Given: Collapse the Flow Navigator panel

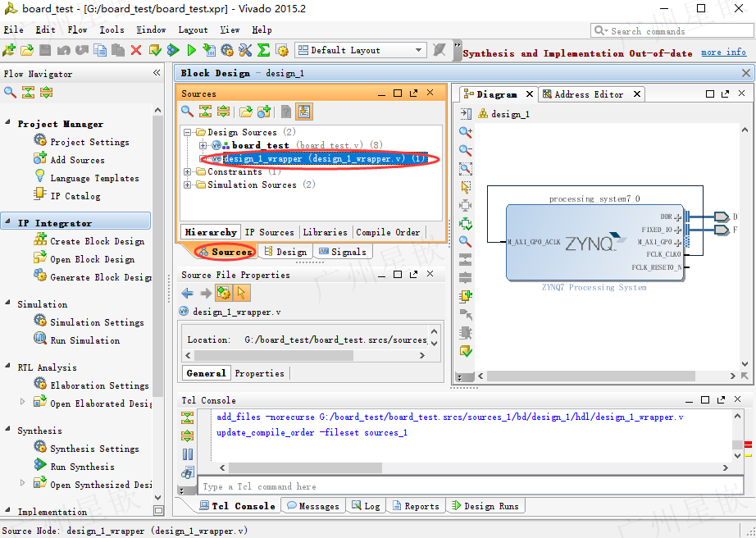Looking at the screenshot, I should coord(157,73).
